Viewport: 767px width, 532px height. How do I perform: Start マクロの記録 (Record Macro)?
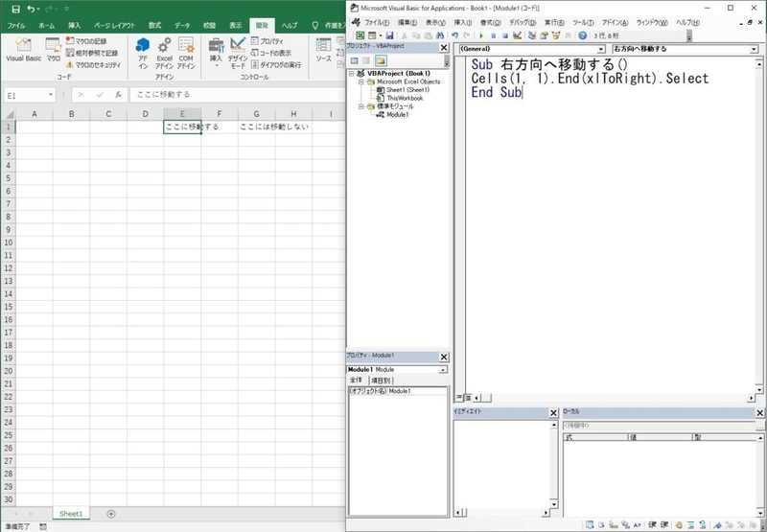tap(86, 41)
